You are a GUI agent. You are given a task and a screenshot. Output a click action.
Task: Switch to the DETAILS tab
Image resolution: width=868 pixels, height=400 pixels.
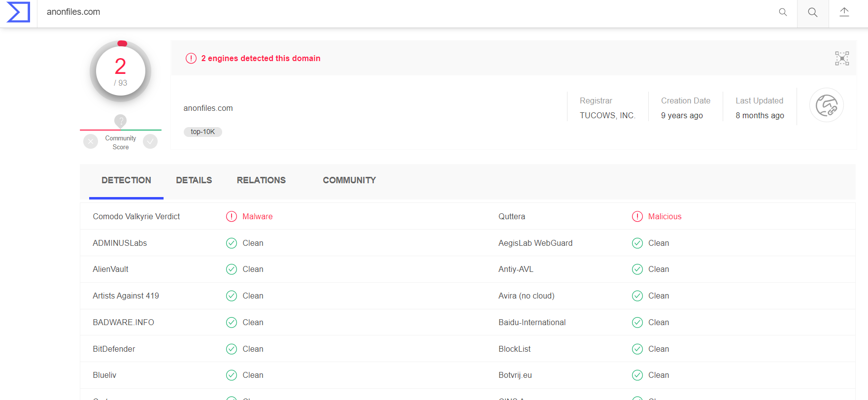coord(194,180)
